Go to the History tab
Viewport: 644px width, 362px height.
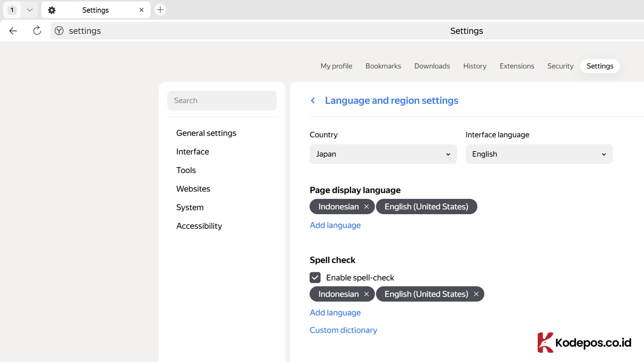point(475,66)
